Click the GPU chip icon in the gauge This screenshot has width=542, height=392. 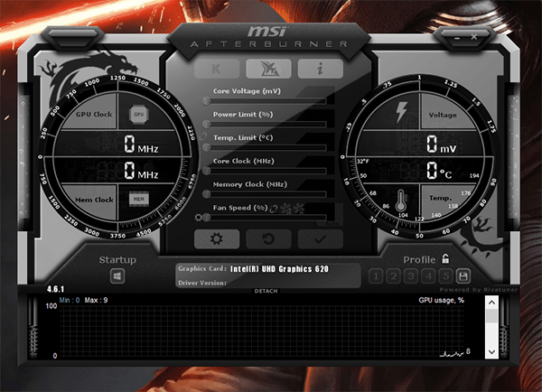139,115
